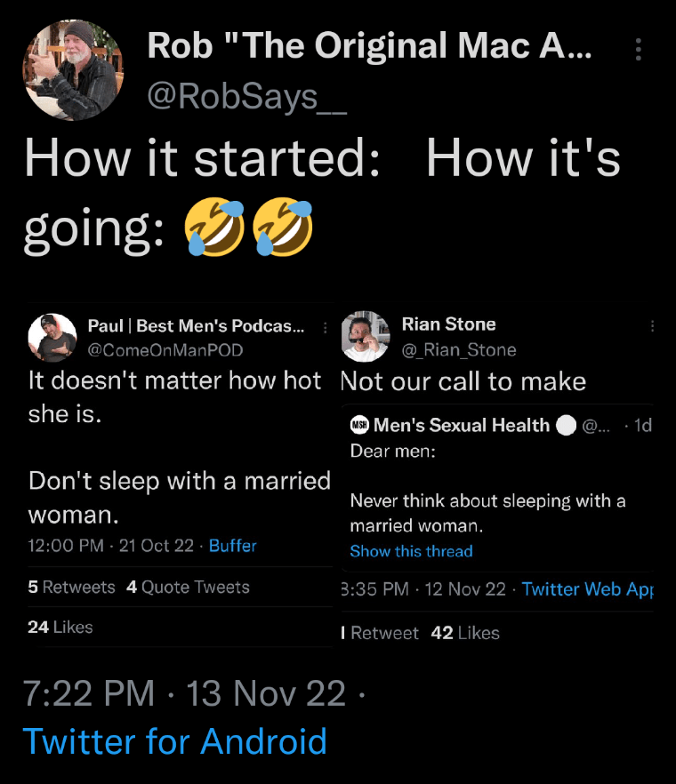The height and width of the screenshot is (784, 676).
Task: View the 4 Quote Tweets
Action: point(188,588)
